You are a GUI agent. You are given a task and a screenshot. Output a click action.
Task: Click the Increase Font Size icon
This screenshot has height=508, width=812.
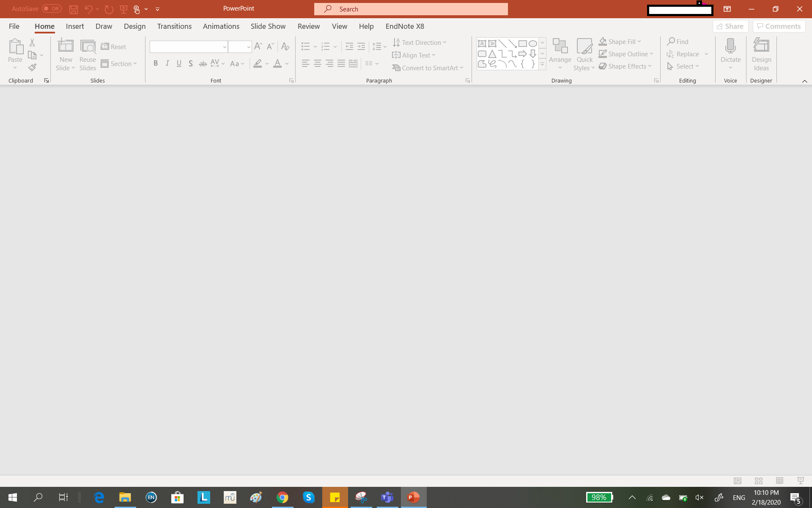coord(258,46)
